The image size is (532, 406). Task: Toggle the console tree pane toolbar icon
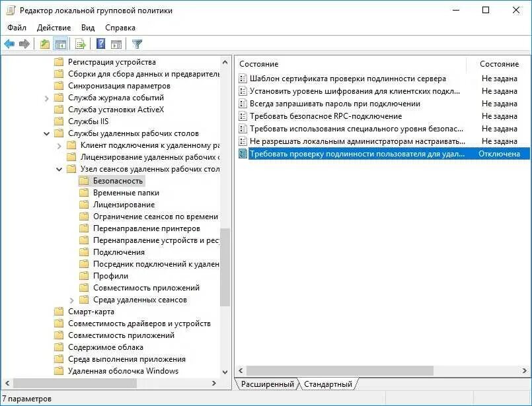(61, 44)
